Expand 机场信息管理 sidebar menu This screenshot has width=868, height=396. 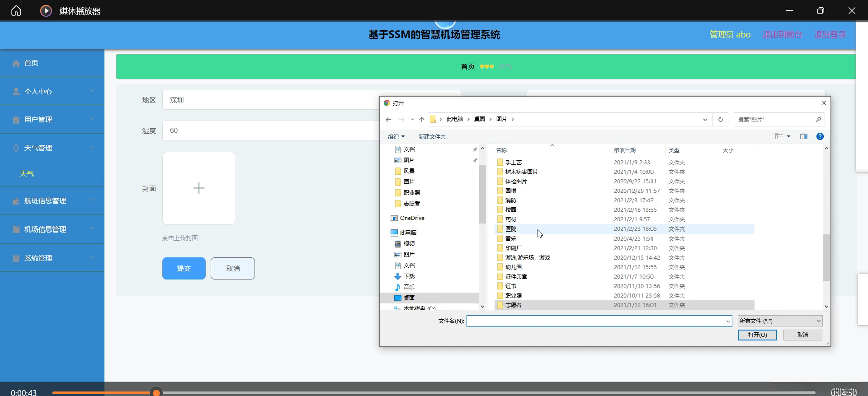click(x=52, y=229)
